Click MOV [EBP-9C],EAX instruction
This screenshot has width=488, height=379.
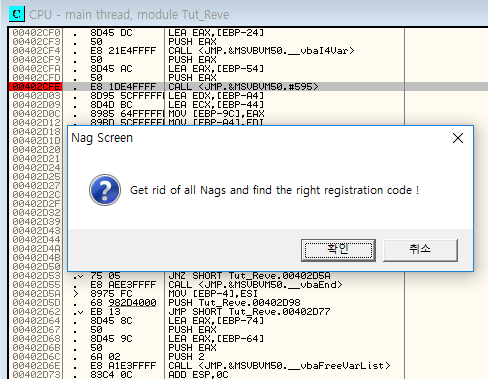coord(216,114)
